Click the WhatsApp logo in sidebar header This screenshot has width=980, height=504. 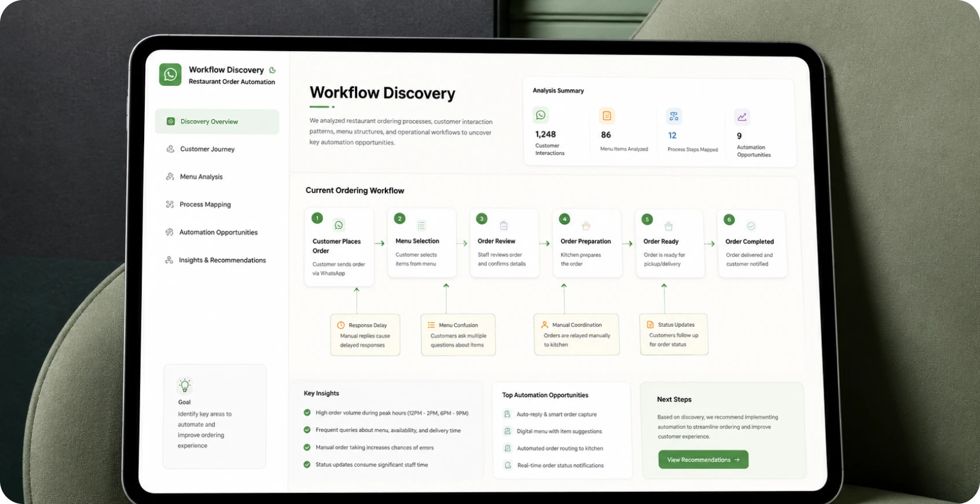(x=170, y=75)
